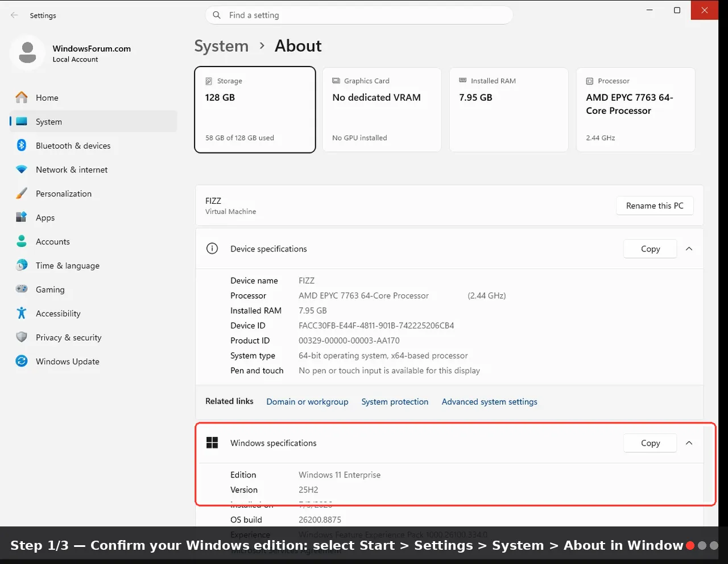Screen dimensions: 728x564
Task: Copy the Device specifications
Action: pyautogui.click(x=650, y=249)
